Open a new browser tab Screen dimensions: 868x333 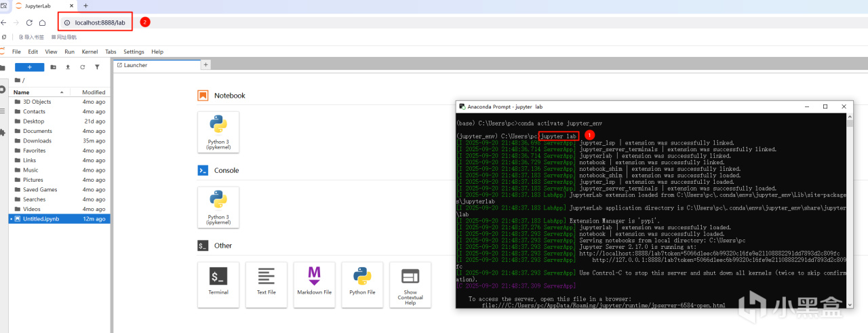85,5
